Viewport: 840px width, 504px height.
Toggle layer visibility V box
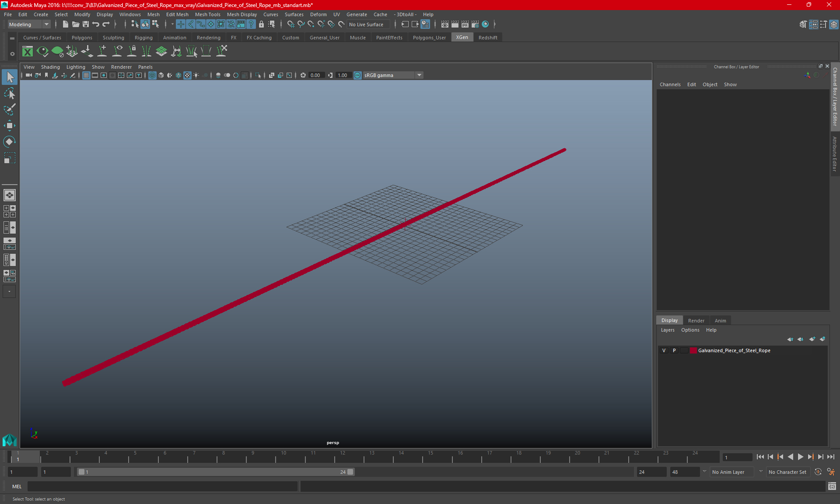[664, 350]
